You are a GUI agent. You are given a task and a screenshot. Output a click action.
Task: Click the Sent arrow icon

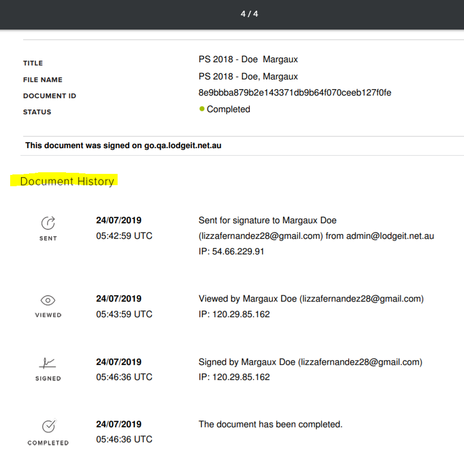tap(48, 223)
